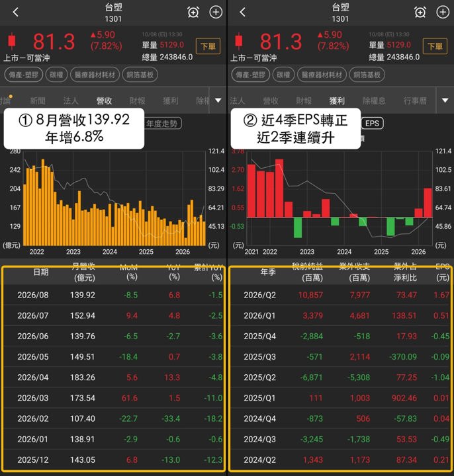Tap the monthly revenue bar chart
This screenshot has height=476, width=454.
[114, 198]
